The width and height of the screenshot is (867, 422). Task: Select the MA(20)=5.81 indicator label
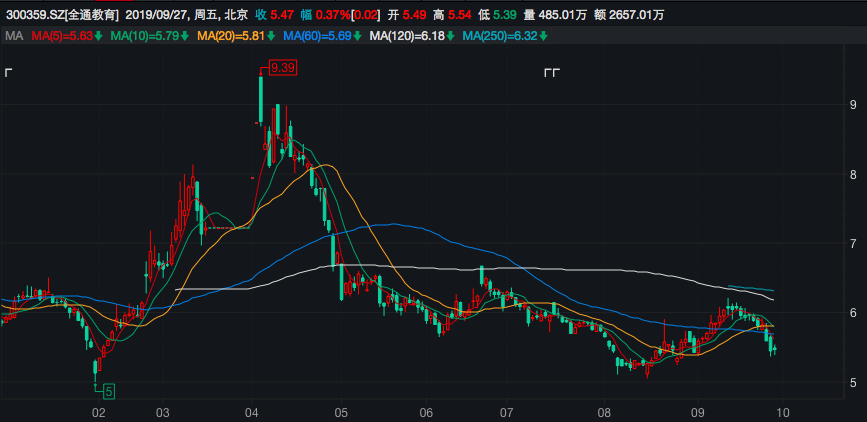tap(232, 37)
